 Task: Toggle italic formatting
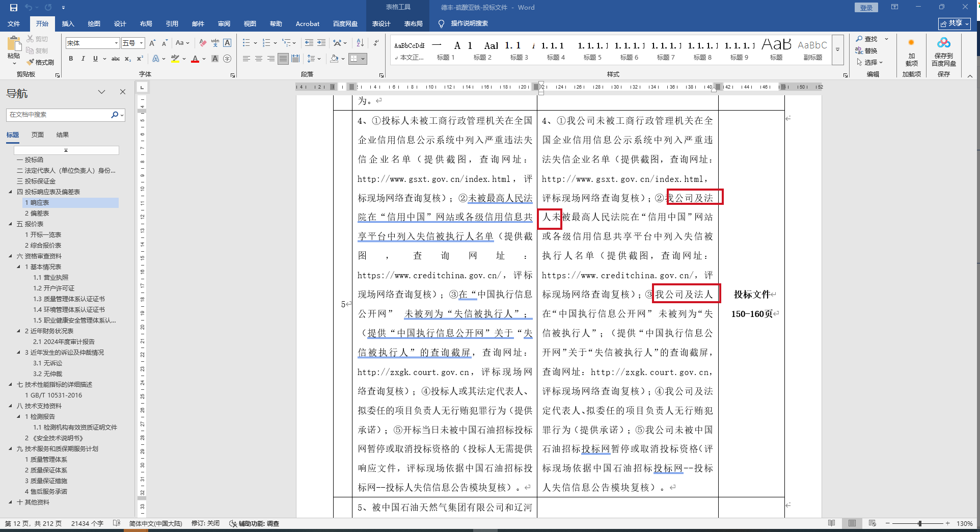(83, 59)
